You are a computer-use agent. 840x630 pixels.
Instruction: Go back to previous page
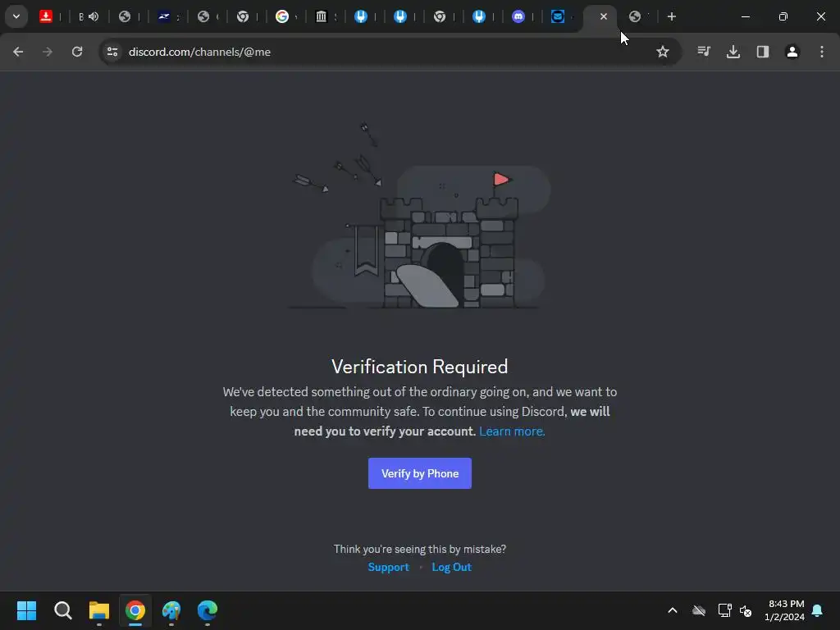[18, 52]
